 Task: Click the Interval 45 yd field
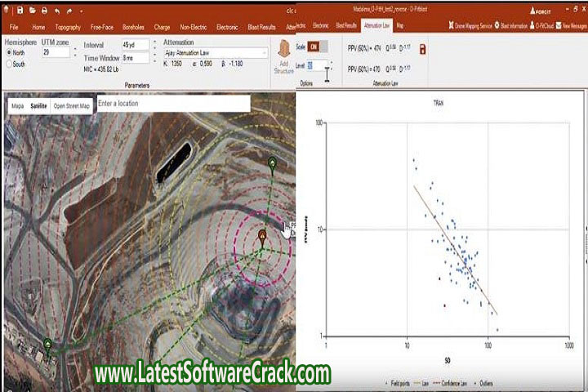136,45
